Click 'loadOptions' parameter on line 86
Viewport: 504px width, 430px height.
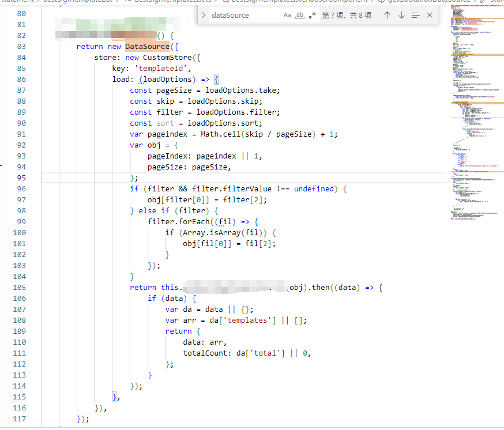click(x=167, y=80)
